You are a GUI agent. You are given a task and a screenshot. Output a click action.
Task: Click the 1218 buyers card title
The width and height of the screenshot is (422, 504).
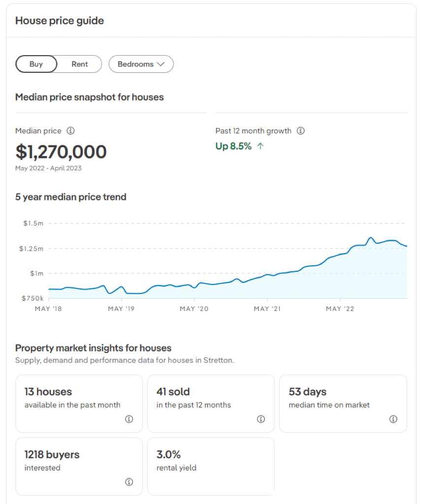[52, 454]
